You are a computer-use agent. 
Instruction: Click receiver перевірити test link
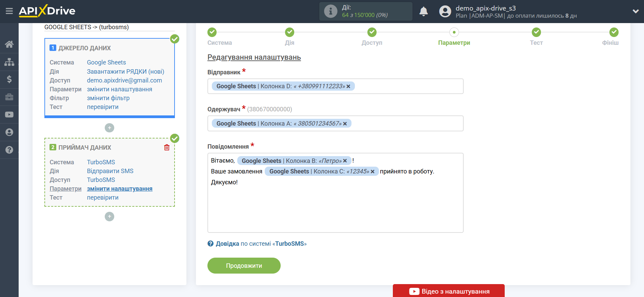pos(103,198)
